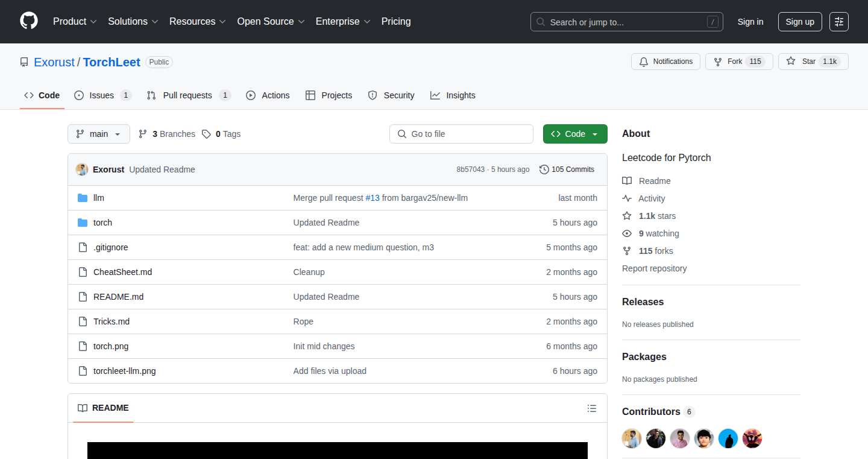Open the Enterprise dropdown menu

coord(344,22)
